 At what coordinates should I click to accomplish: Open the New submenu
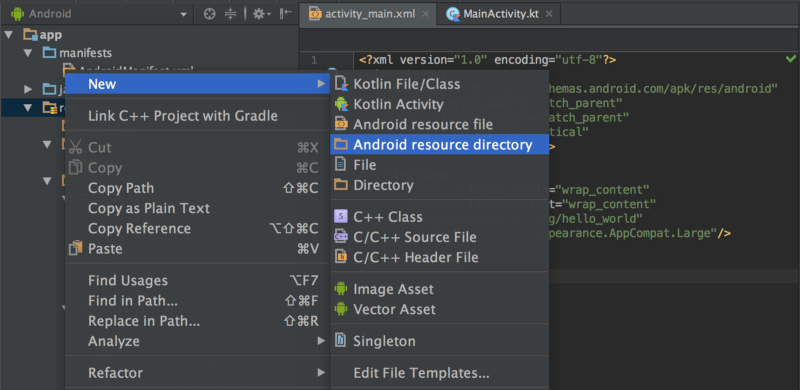coord(198,84)
